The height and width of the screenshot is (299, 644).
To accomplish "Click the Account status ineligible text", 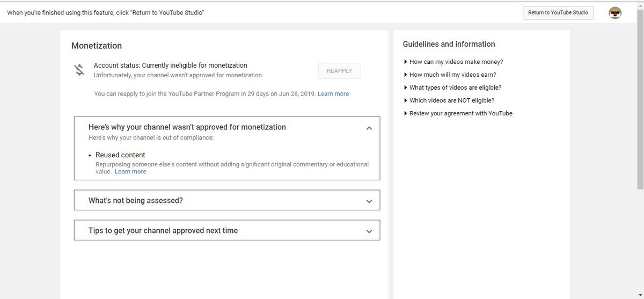I will pyautogui.click(x=171, y=65).
